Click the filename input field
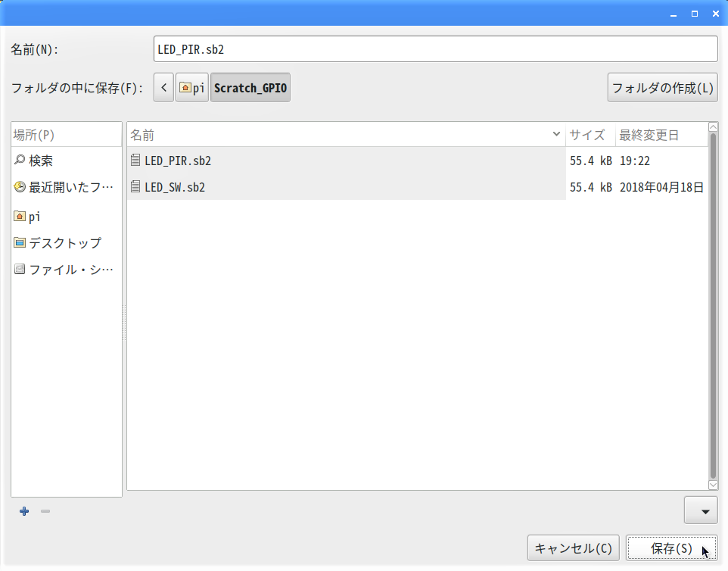Screen dimensions: 728x571 coord(434,49)
